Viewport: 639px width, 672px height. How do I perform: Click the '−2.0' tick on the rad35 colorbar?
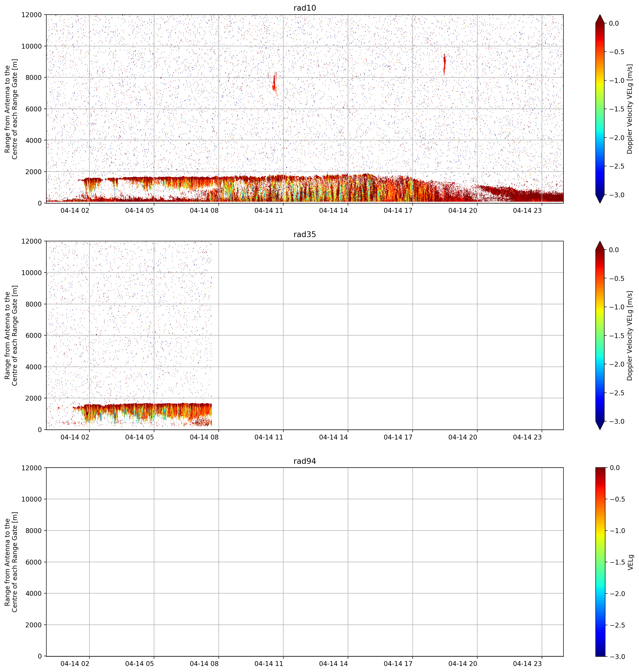click(x=617, y=364)
